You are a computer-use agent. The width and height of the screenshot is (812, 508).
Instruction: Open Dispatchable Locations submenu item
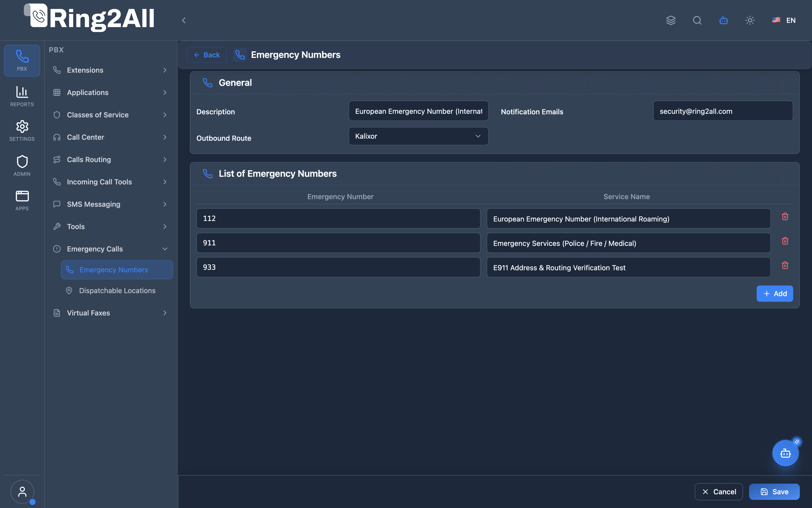point(117,290)
